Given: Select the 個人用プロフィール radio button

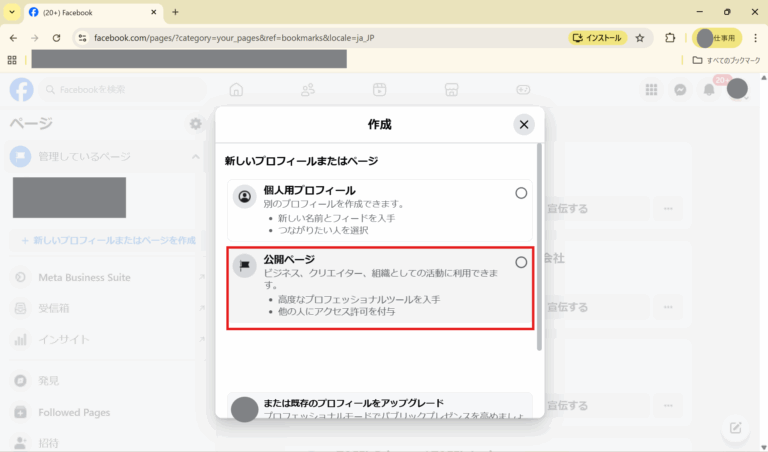Looking at the screenshot, I should [x=521, y=193].
